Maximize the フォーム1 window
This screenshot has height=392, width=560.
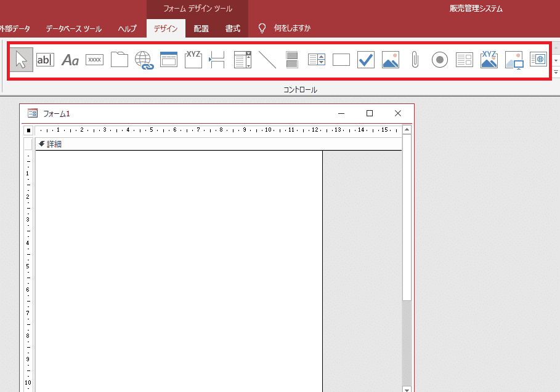(x=370, y=113)
